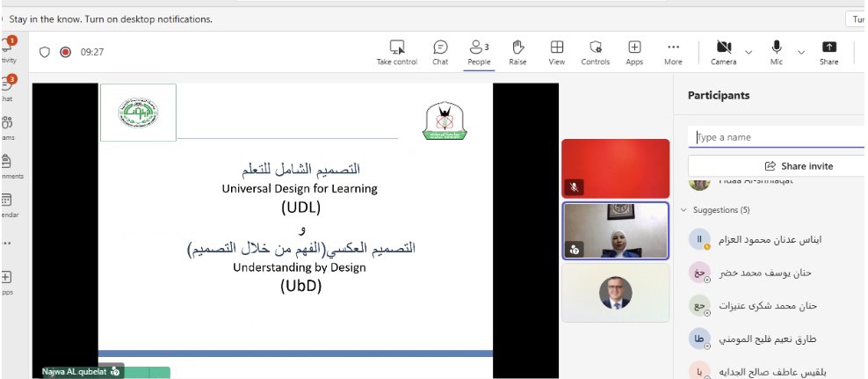Open Chat in the left sidebar
Image resolution: width=868 pixels, height=379 pixels.
7,89
